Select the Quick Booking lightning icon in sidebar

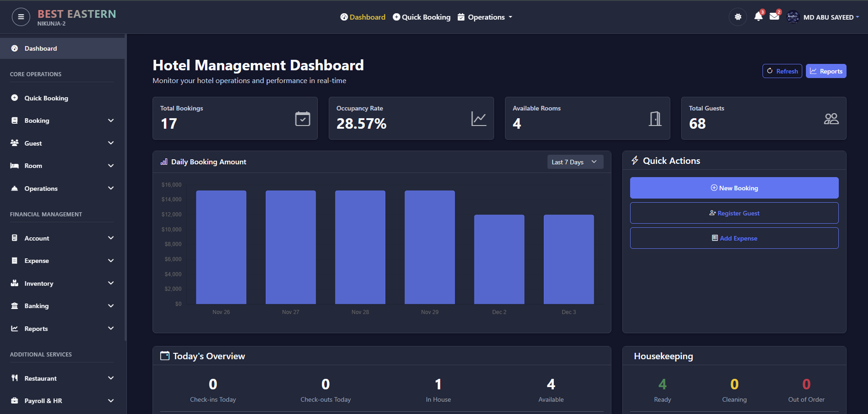pyautogui.click(x=14, y=98)
